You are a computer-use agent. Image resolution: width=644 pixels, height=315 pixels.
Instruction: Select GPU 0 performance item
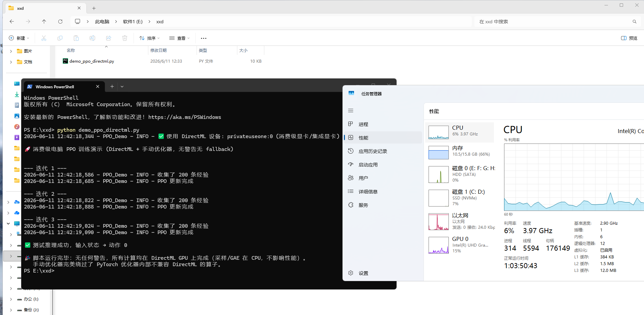coord(460,245)
